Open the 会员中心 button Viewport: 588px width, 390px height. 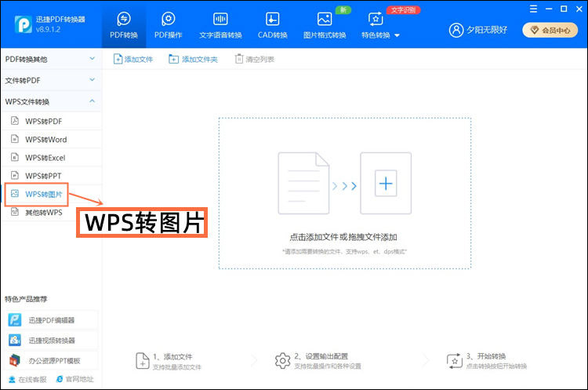coord(550,30)
